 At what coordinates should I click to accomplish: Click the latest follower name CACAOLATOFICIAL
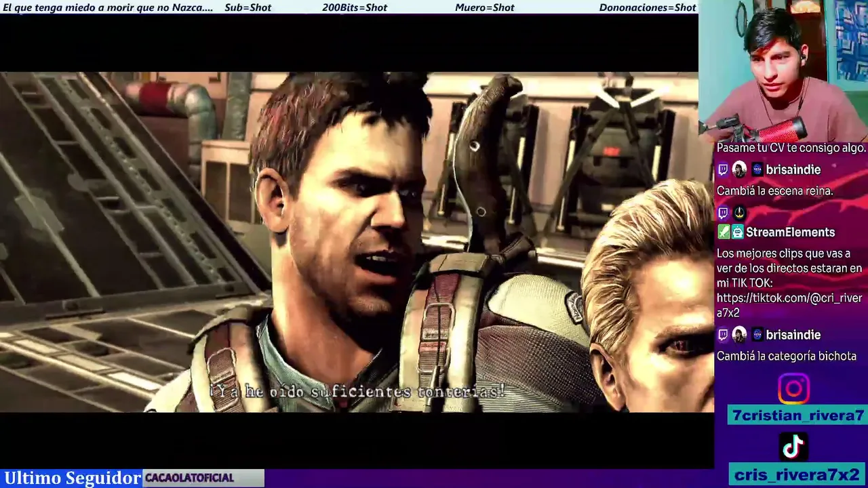(189, 478)
